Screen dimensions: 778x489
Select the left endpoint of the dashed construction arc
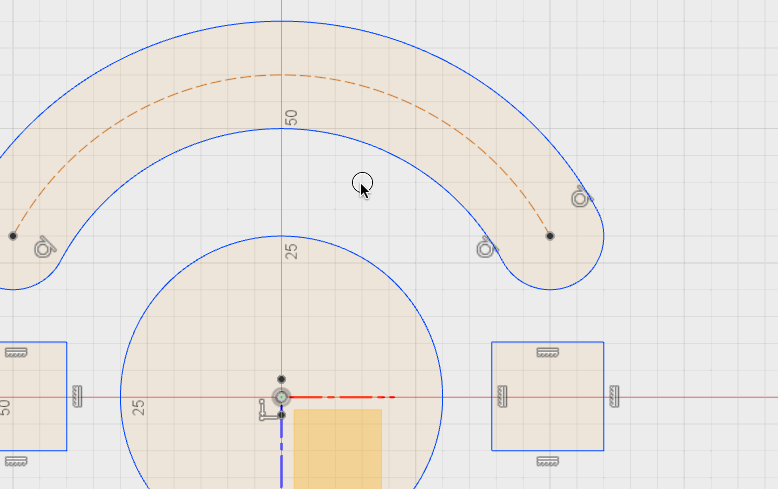(x=13, y=236)
